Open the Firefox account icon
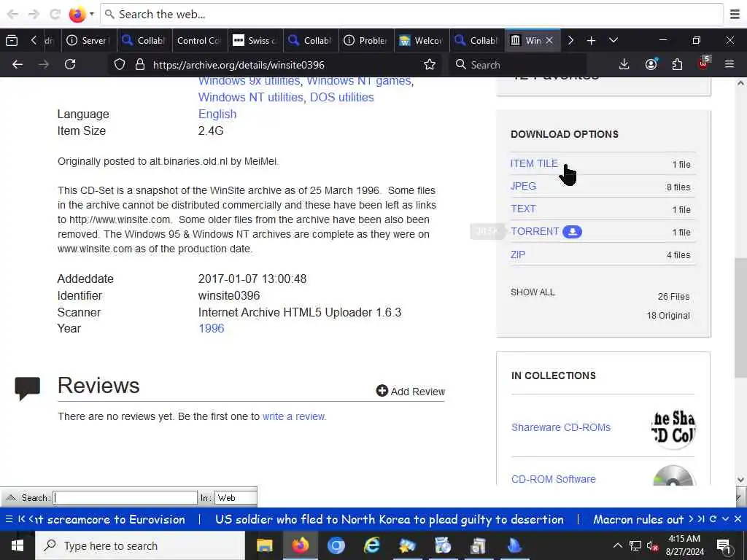 (651, 64)
